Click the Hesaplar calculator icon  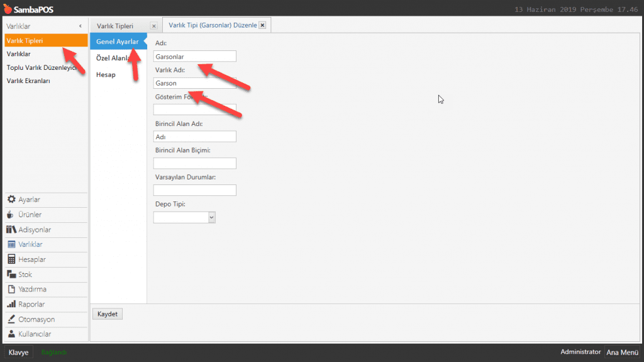click(11, 259)
